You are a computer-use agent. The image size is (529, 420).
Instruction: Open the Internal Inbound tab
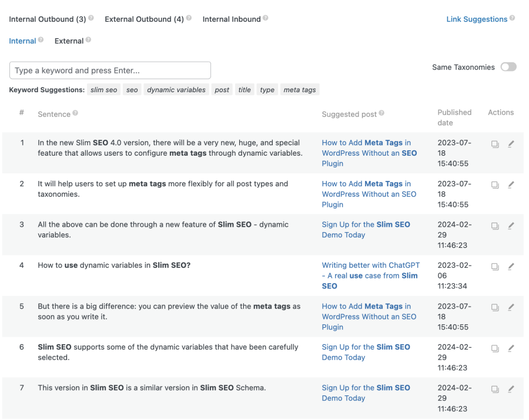[232, 19]
